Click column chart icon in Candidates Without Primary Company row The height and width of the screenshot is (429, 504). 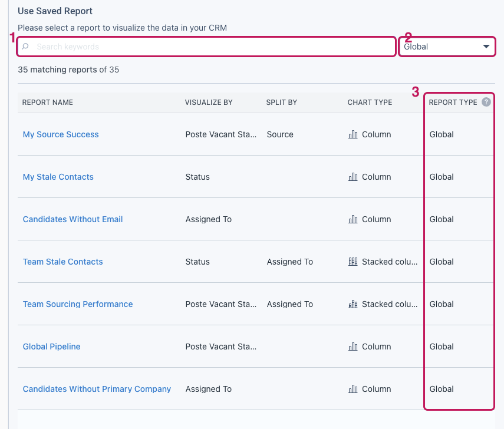[x=353, y=389]
